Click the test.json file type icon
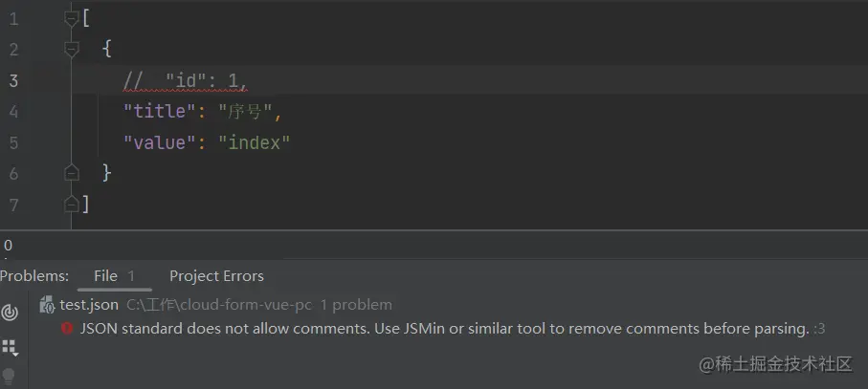This screenshot has width=868, height=389. 47,305
